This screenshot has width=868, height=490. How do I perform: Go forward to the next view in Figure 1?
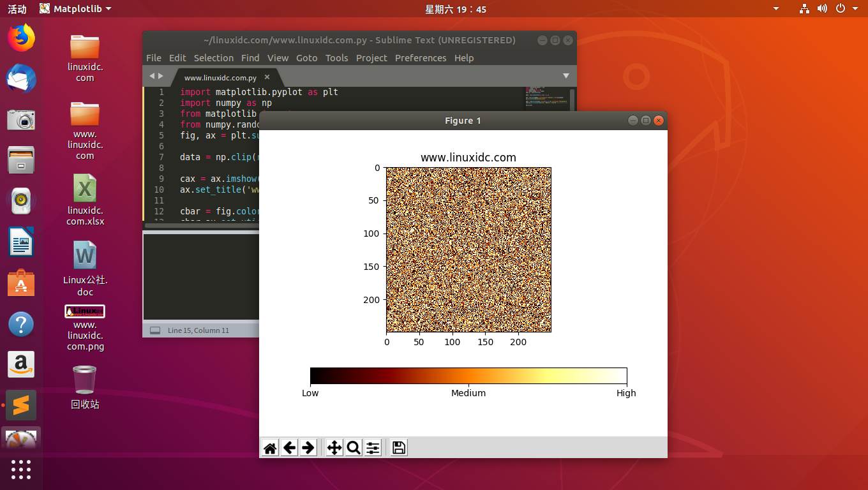308,448
